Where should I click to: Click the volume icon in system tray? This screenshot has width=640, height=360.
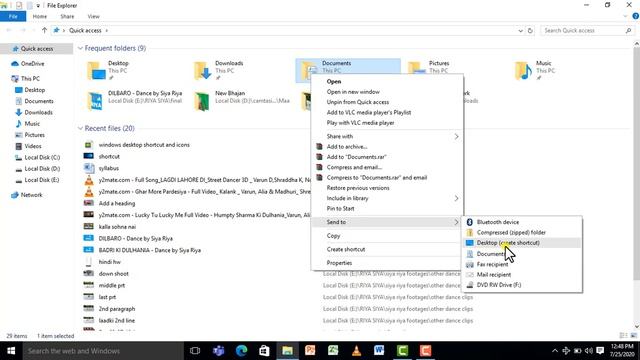tap(589, 351)
